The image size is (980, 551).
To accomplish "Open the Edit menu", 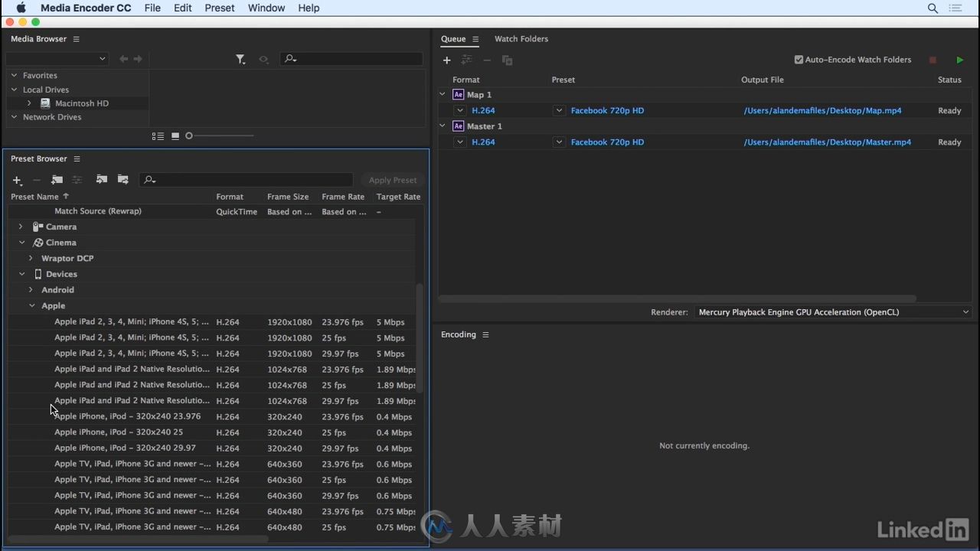I will coord(183,8).
